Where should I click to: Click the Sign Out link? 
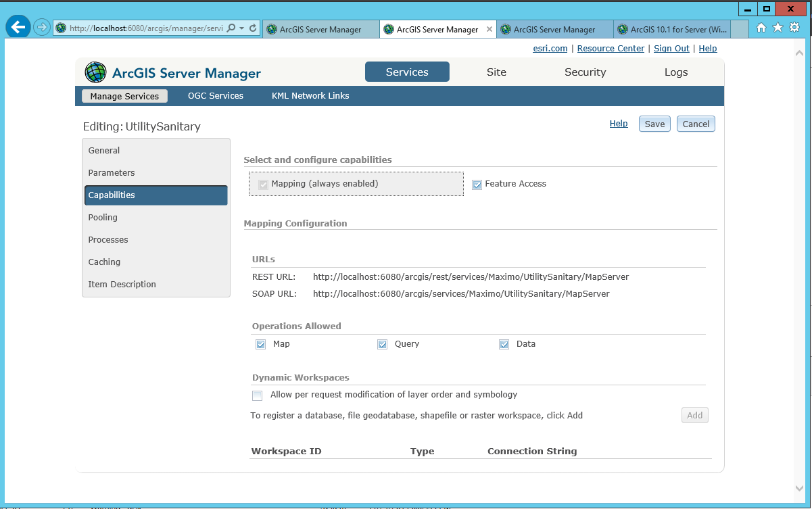click(x=671, y=49)
